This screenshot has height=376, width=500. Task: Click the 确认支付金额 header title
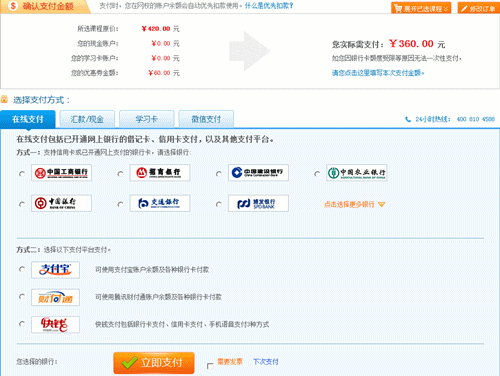(48, 6)
